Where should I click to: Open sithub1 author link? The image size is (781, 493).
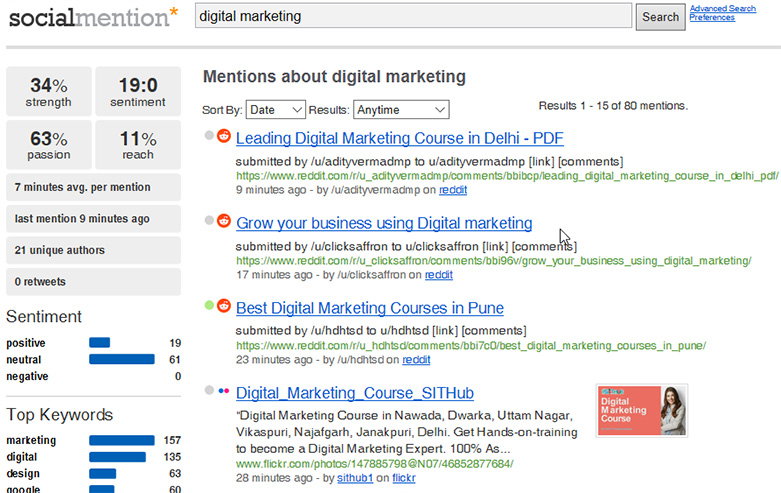[355, 478]
